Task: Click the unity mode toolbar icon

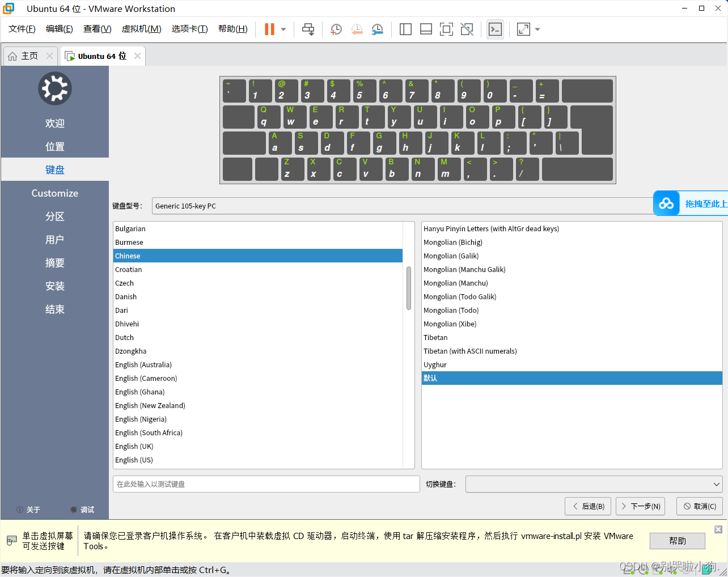Action: 467,29
